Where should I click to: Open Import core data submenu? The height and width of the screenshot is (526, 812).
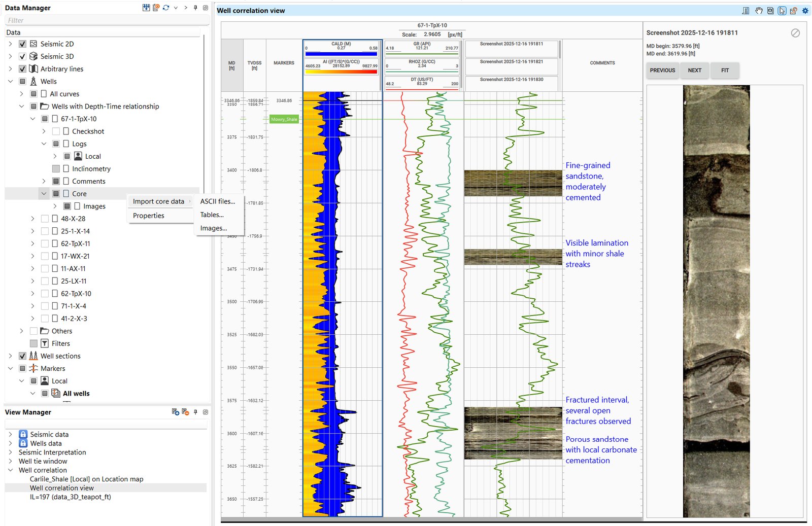pyautogui.click(x=160, y=201)
